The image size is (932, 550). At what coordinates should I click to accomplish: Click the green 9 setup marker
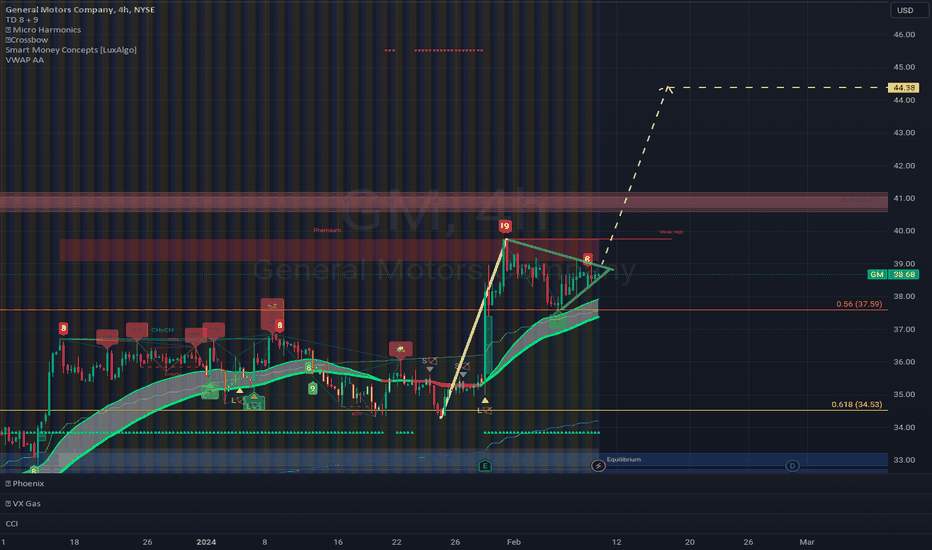pos(313,388)
